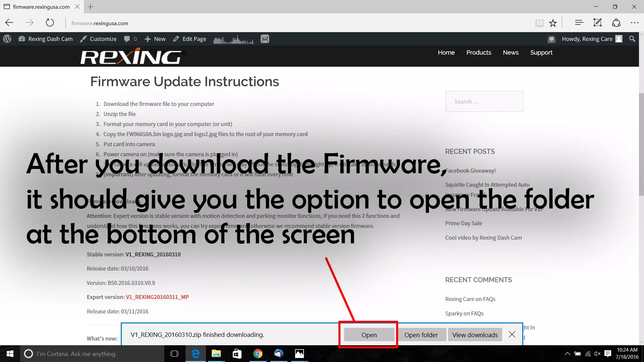Viewport: 644px width, 362px height.
Task: Open the Hub lines icon
Action: [579, 23]
